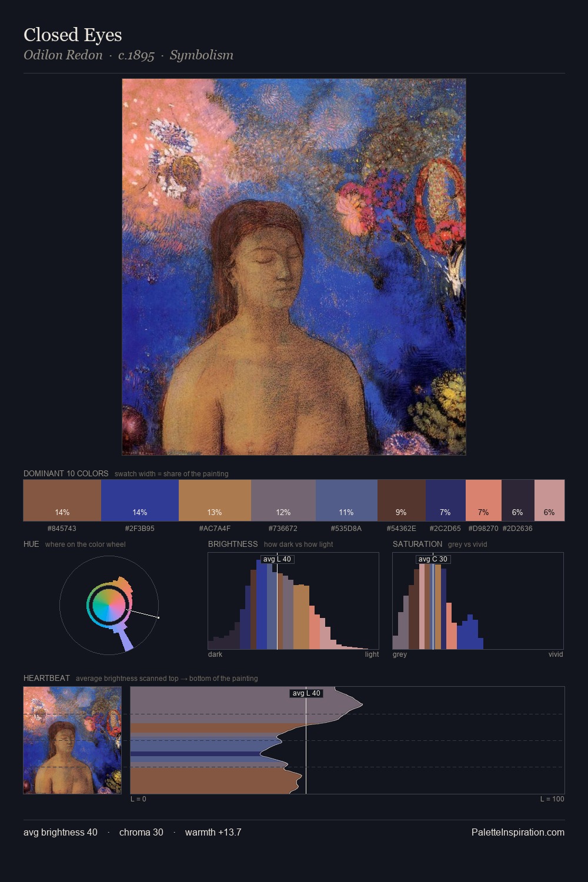Click the 'avg L 40' label in Brightness histogram
The image size is (588, 882).
coord(277,559)
